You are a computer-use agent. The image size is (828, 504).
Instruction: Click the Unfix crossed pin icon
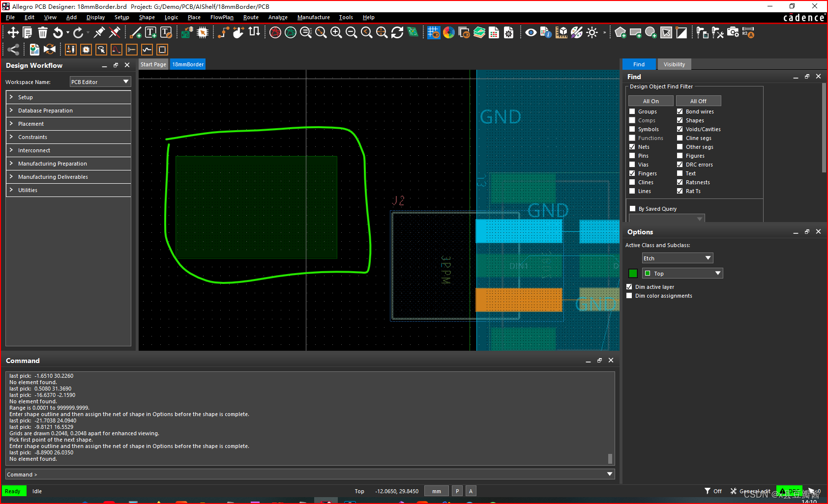tap(115, 32)
